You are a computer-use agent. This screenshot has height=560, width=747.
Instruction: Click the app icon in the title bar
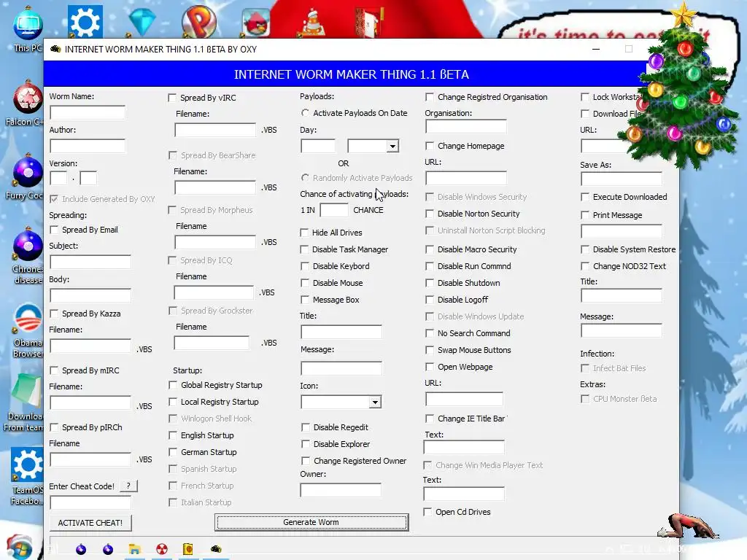55,49
